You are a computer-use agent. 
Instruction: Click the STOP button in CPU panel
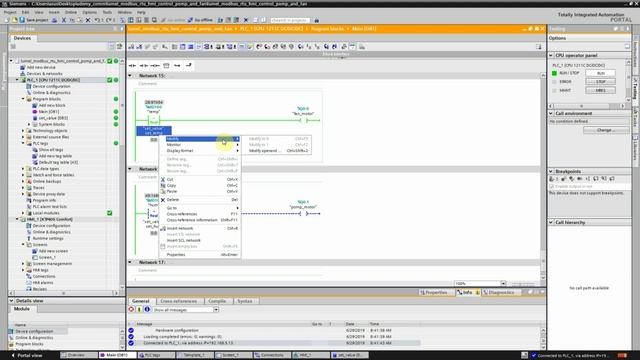600,82
